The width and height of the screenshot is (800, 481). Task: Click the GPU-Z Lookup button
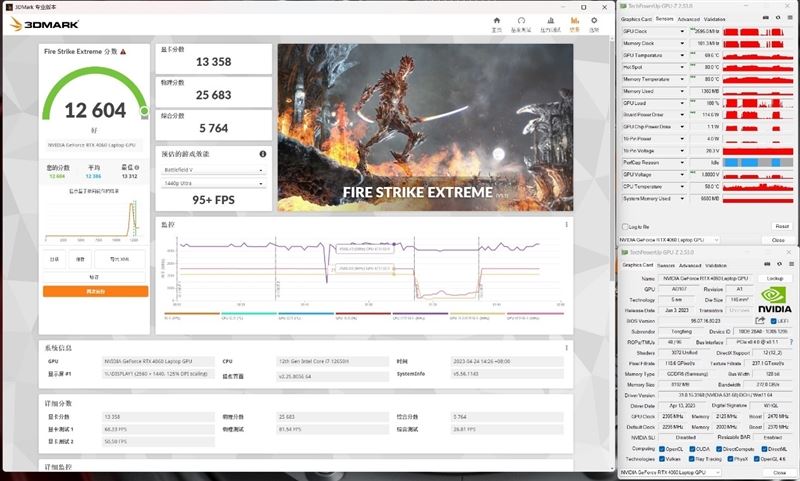click(x=775, y=279)
